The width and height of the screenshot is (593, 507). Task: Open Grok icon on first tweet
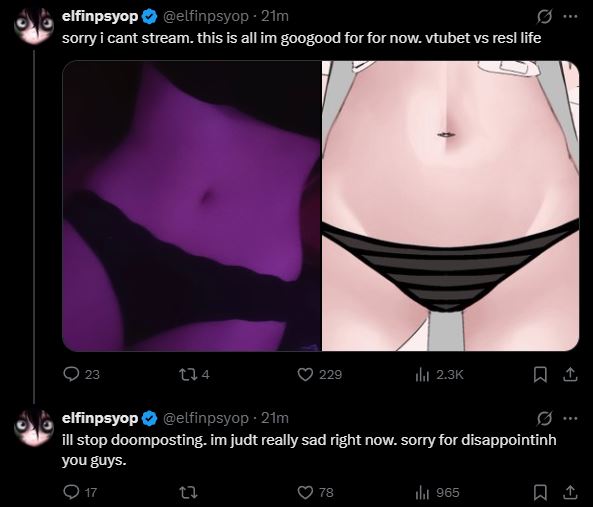click(x=544, y=17)
